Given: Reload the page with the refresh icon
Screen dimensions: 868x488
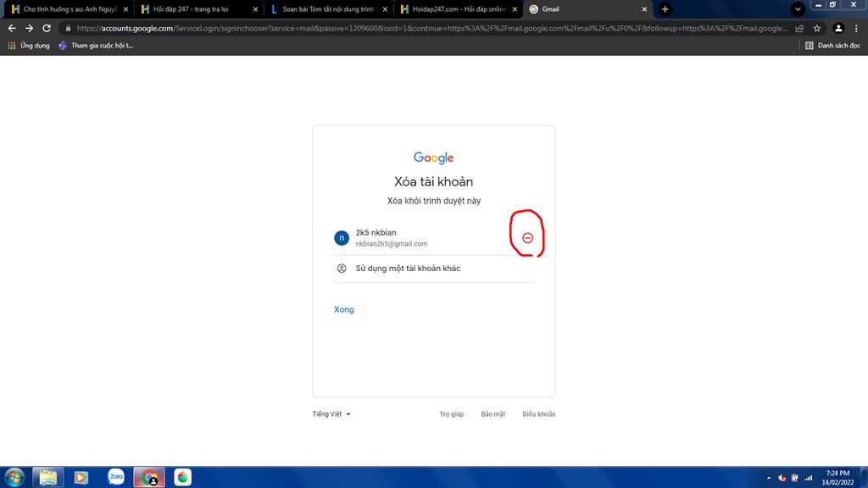Looking at the screenshot, I should tap(47, 28).
